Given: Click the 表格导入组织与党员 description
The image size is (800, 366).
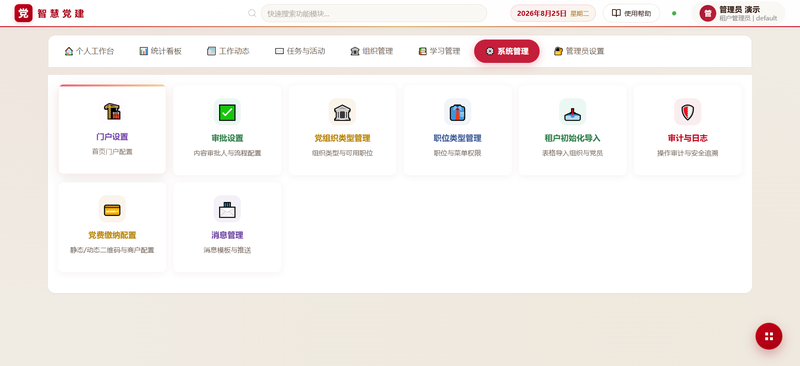Looking at the screenshot, I should pyautogui.click(x=572, y=153).
